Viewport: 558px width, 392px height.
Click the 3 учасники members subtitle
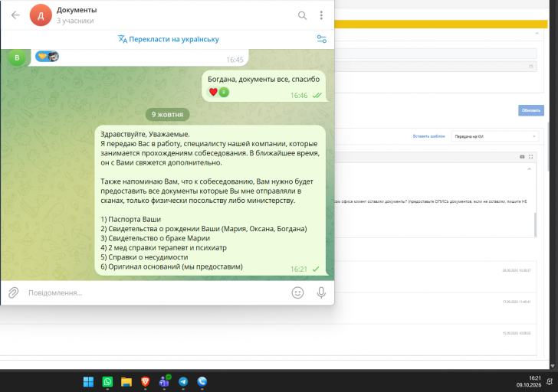pyautogui.click(x=75, y=21)
